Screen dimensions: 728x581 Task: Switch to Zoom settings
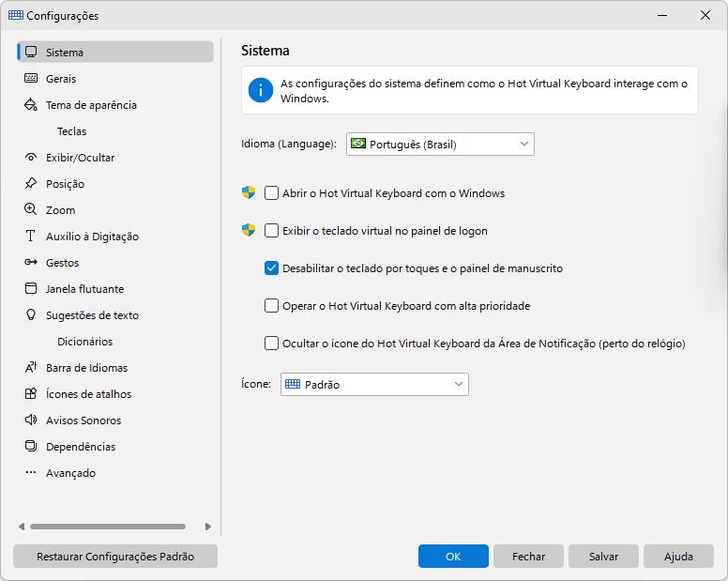click(115, 210)
